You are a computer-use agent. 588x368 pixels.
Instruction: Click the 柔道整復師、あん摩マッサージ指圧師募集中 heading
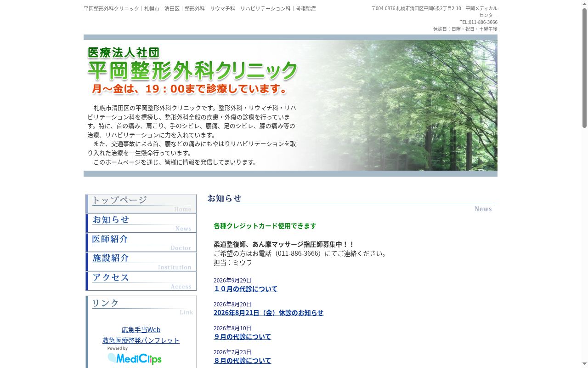pyautogui.click(x=284, y=244)
